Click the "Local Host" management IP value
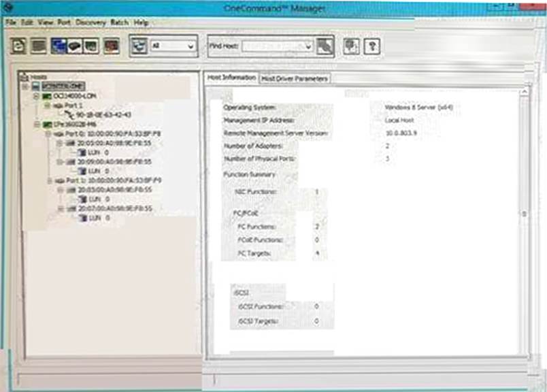Image resolution: width=547 pixels, height=392 pixels. pos(399,120)
